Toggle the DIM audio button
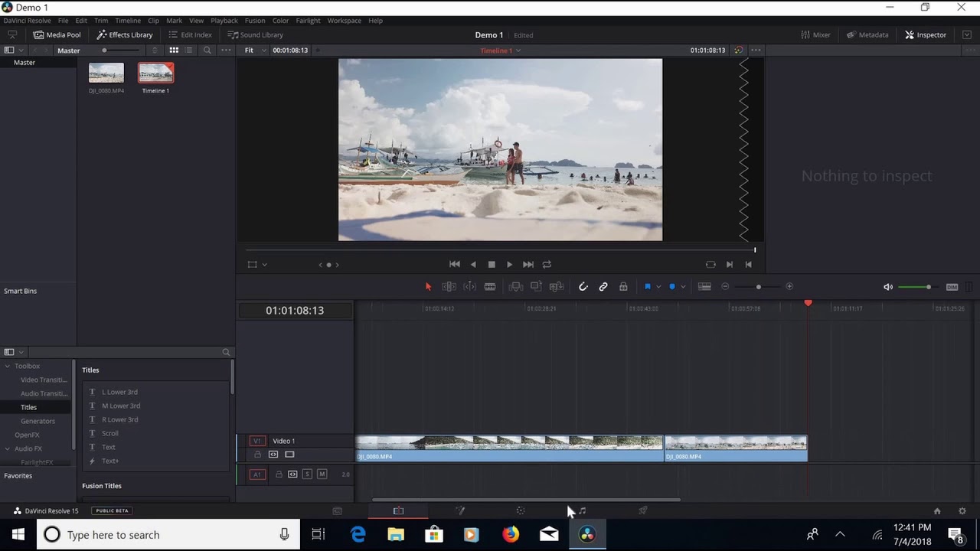The image size is (980, 551). (x=952, y=287)
